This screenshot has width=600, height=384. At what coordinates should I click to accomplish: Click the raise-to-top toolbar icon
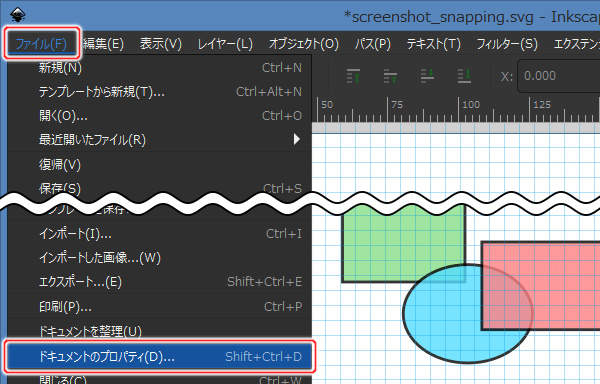(353, 76)
